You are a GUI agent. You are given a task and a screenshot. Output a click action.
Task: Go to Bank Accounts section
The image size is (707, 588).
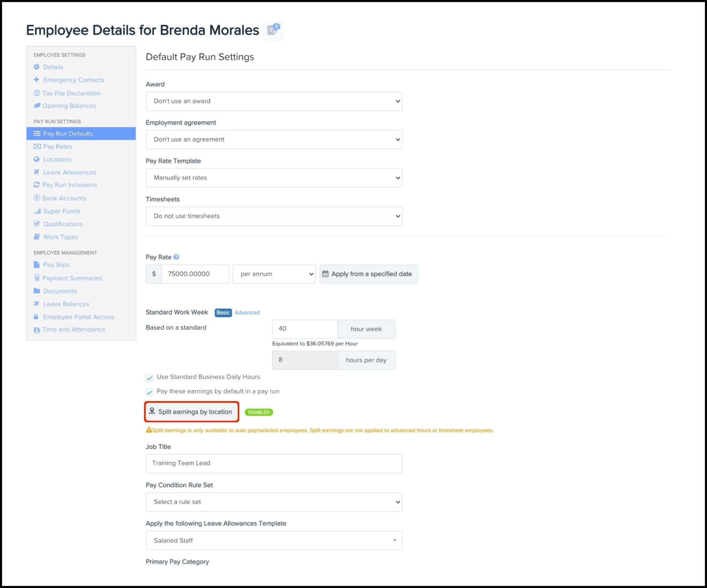tap(64, 198)
